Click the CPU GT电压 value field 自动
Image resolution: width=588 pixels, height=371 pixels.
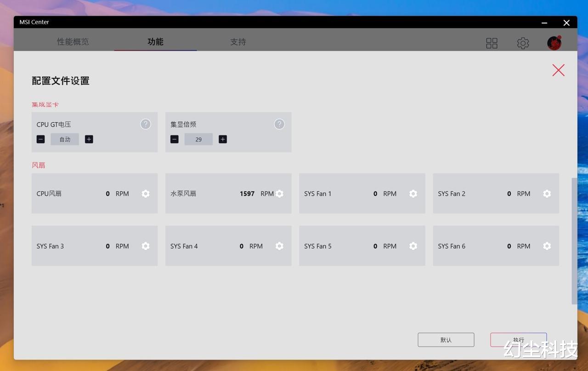click(x=65, y=139)
